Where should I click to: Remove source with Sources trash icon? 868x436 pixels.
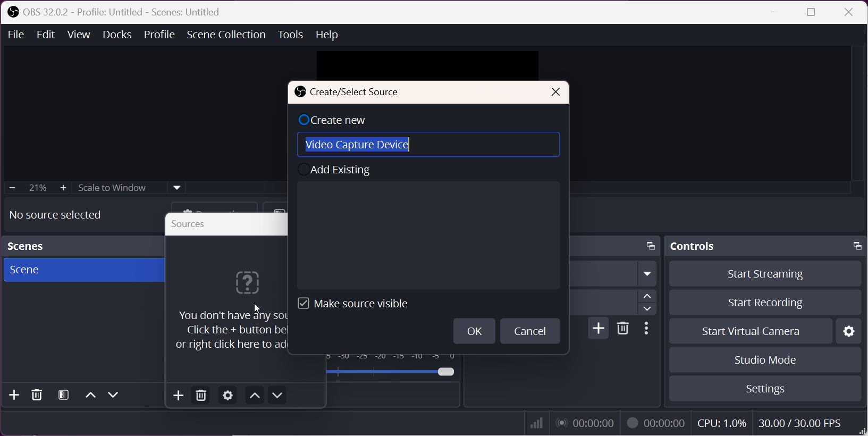pyautogui.click(x=201, y=396)
